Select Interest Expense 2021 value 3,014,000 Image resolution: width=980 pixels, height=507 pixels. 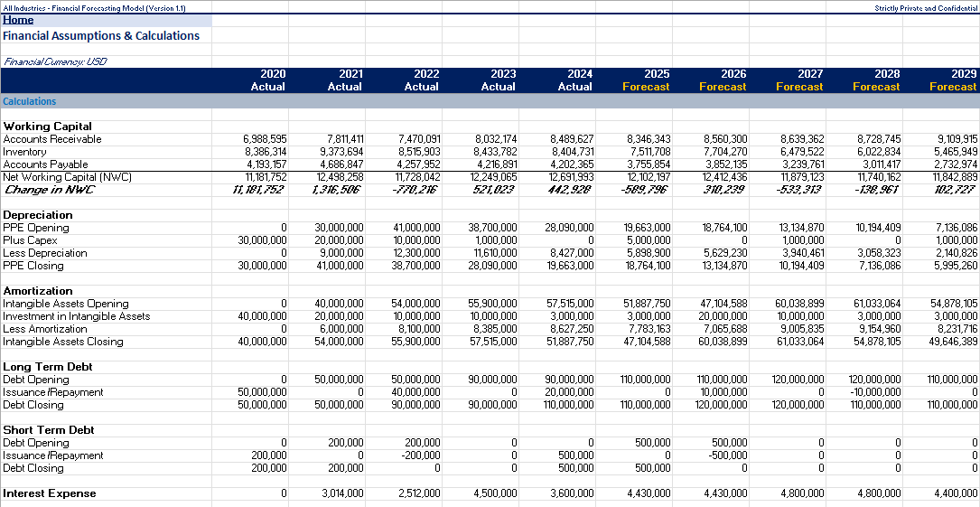[342, 493]
